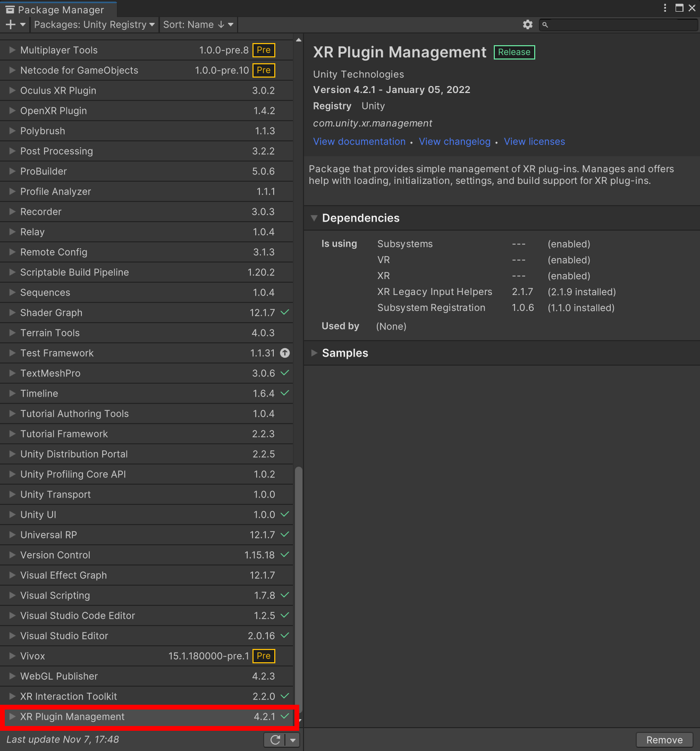Click the installed checkmark on Universal RP
Screen dimensions: 700x751
pyautogui.click(x=285, y=534)
